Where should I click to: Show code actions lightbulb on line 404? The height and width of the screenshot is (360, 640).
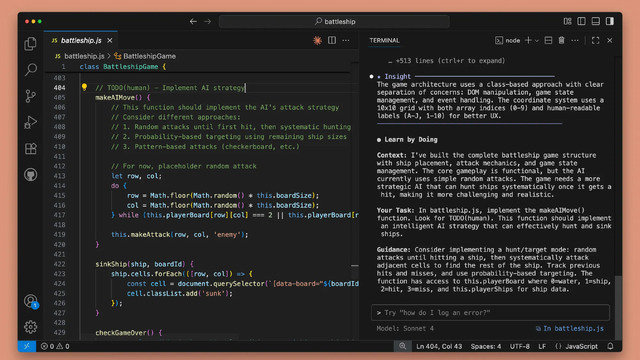[84, 87]
